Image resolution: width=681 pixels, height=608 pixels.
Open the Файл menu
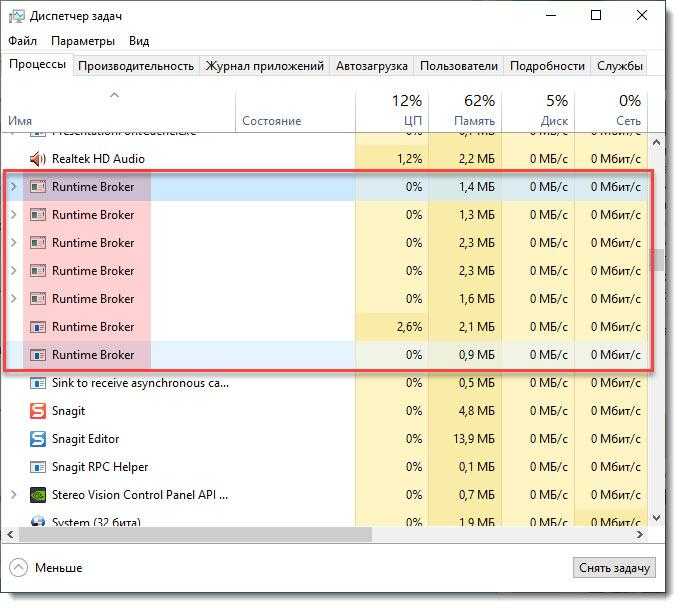pyautogui.click(x=23, y=41)
